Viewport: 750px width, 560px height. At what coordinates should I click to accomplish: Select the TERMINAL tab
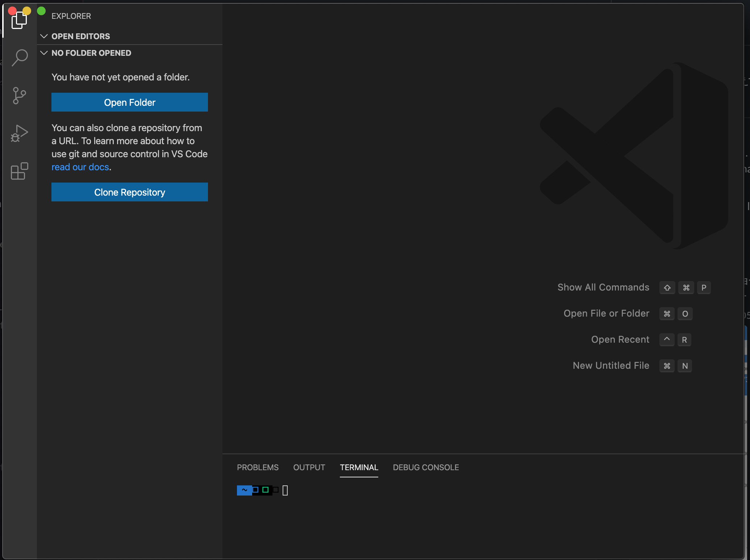click(359, 467)
